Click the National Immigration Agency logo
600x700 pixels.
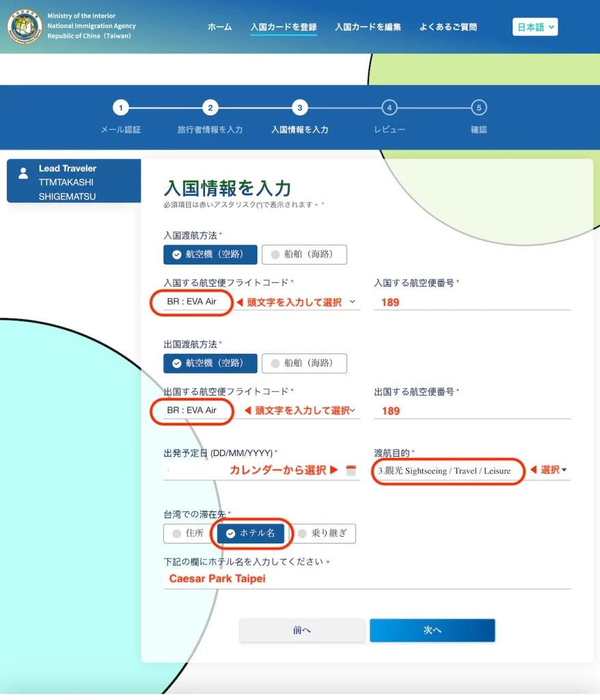(x=25, y=27)
